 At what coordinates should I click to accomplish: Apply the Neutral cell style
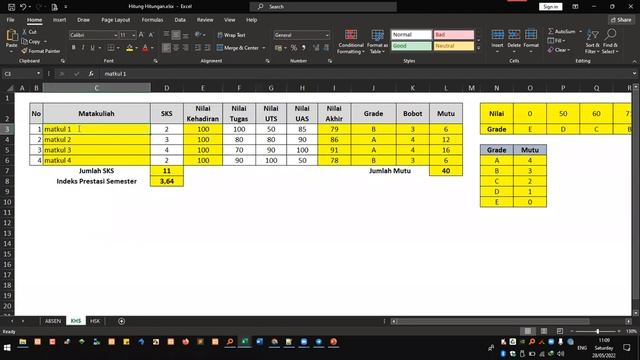coord(454,46)
